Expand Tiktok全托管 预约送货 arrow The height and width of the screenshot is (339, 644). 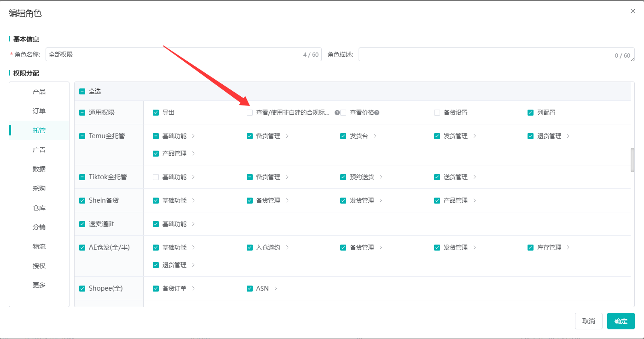(381, 177)
